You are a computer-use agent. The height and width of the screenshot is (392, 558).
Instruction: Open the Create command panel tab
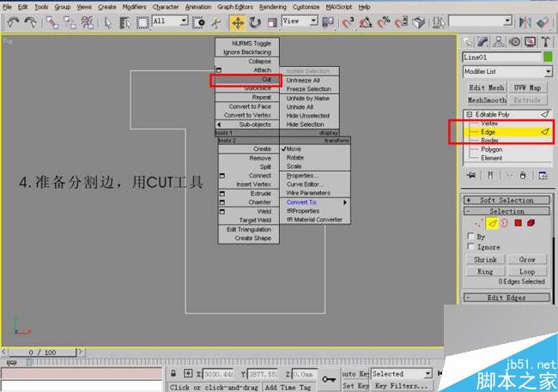click(468, 42)
